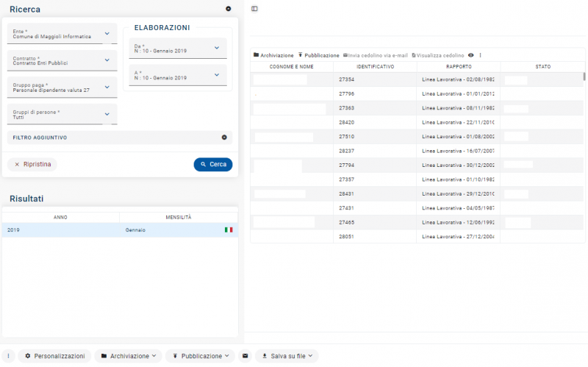The width and height of the screenshot is (588, 367).
Task: Open the A elaborazione dropdown
Action: click(178, 75)
